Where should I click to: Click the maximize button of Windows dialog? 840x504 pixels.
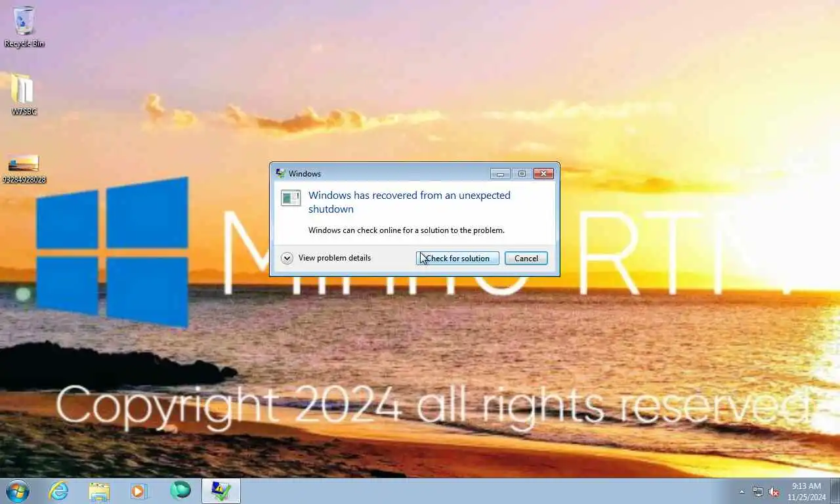click(522, 174)
